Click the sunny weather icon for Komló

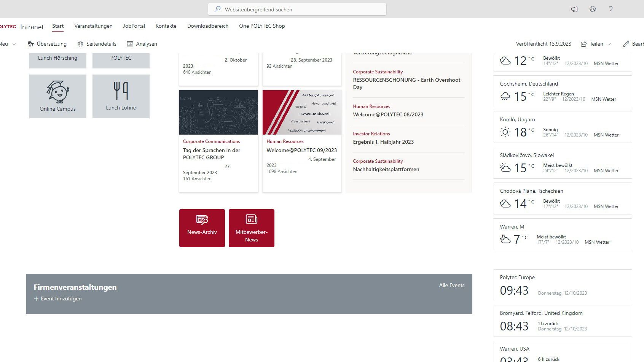coord(505,132)
